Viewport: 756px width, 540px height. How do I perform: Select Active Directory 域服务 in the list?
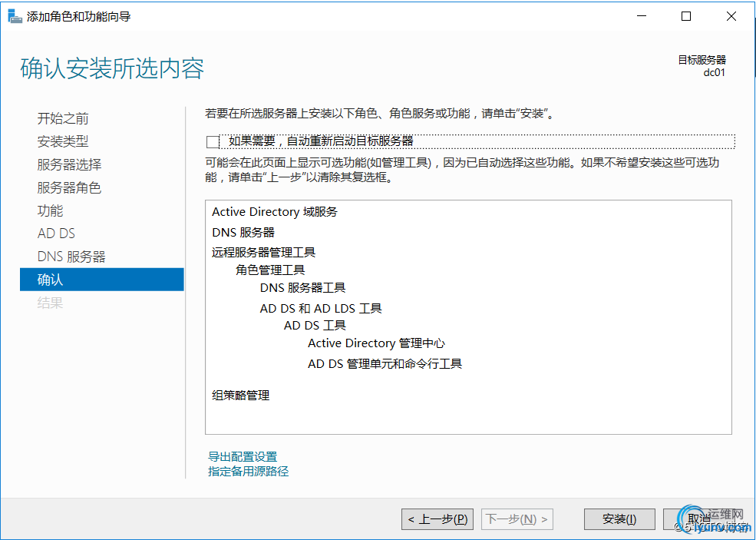(275, 212)
